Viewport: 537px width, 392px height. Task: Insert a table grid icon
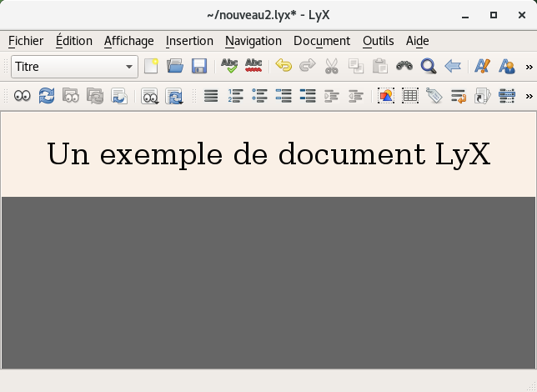pos(410,96)
